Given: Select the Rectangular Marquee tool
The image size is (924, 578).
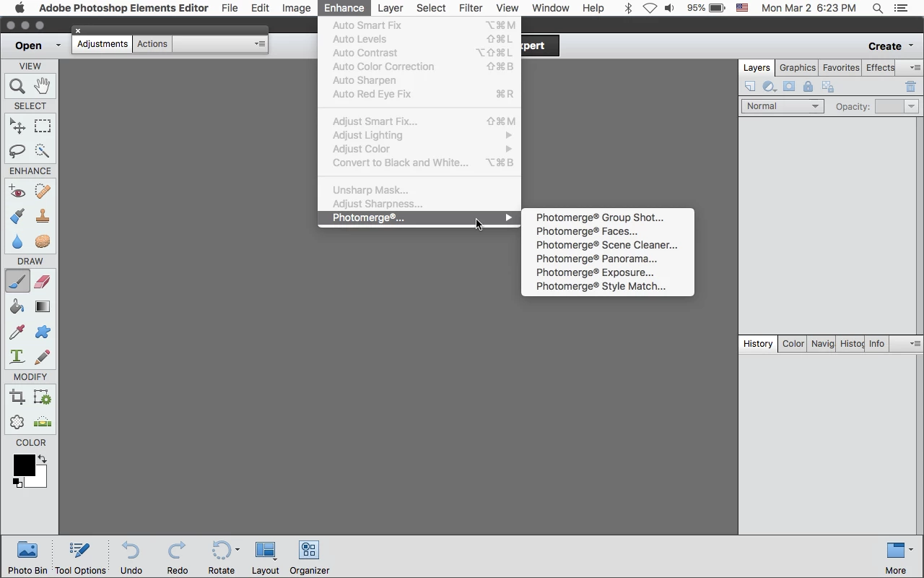Looking at the screenshot, I should click(43, 126).
